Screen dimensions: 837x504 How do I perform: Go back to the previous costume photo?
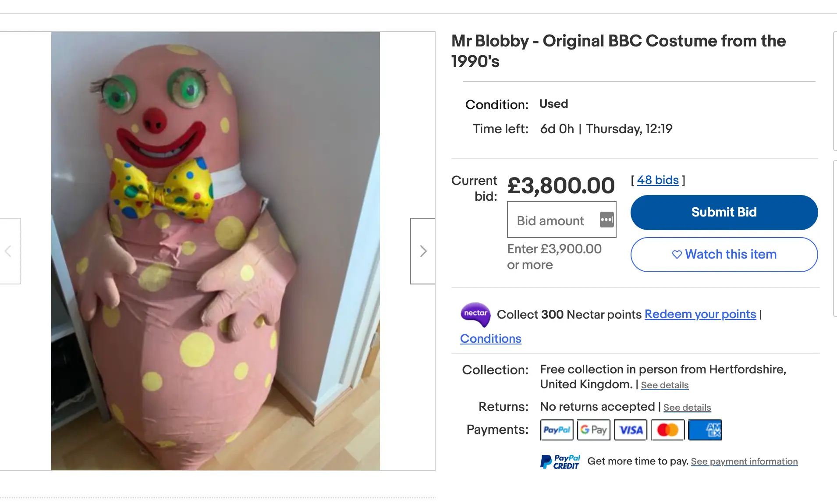(8, 251)
